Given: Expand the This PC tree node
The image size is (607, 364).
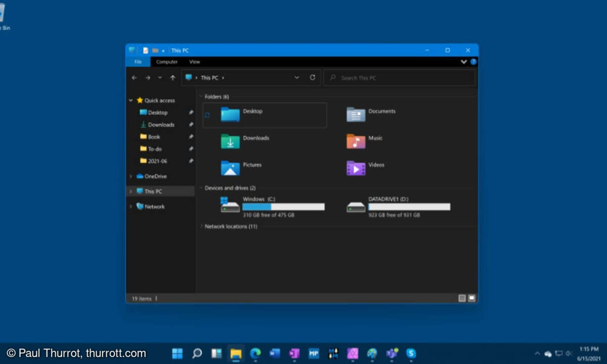Looking at the screenshot, I should [x=131, y=192].
